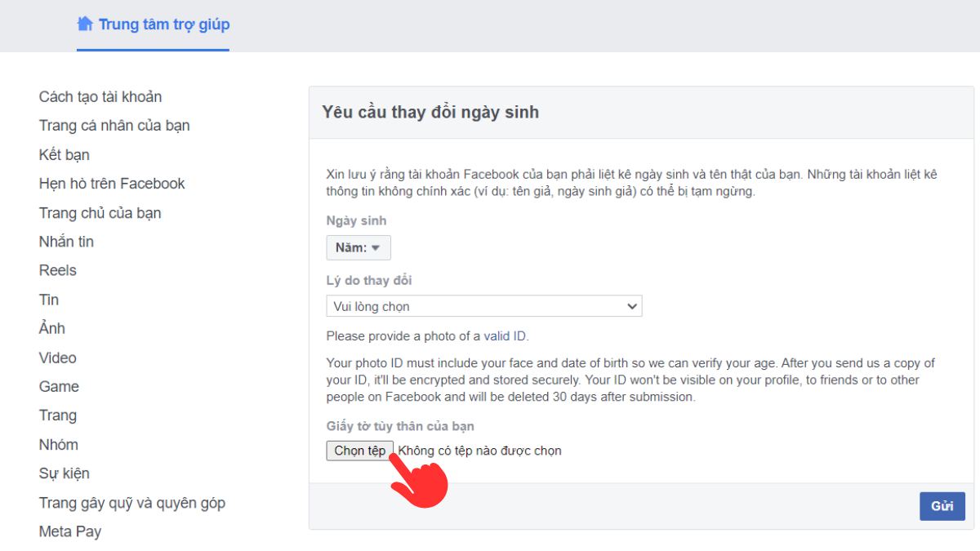
Task: Click the valid ID link
Action: pos(506,335)
